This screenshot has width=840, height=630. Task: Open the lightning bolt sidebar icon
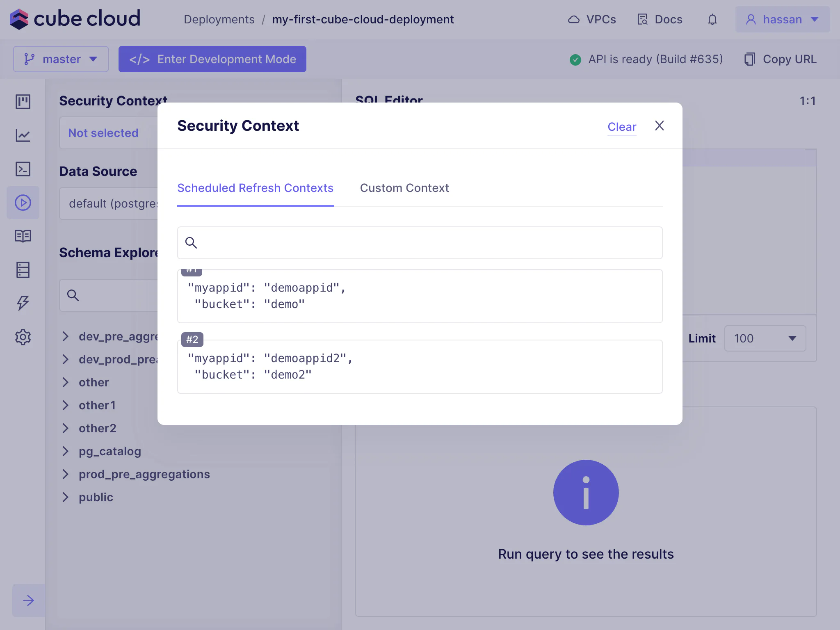[23, 303]
